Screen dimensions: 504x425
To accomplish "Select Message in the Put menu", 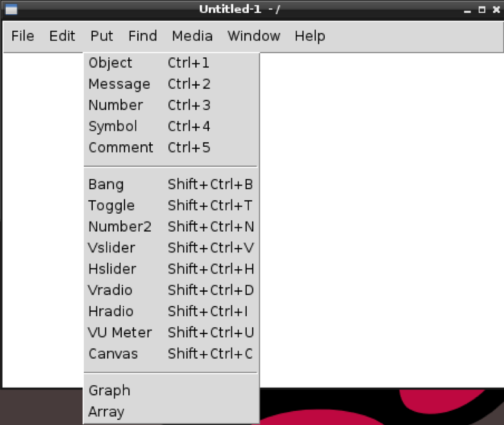I will 171,84.
